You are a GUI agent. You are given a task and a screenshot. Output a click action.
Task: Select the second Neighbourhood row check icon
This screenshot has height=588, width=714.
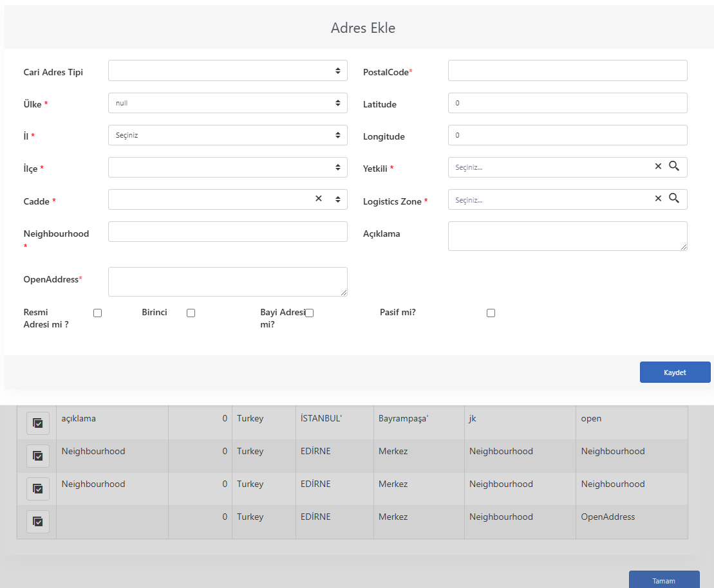(x=38, y=489)
